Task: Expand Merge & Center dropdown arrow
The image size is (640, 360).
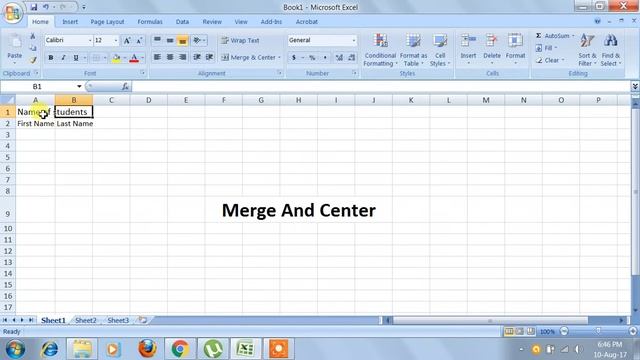Action: [x=279, y=58]
